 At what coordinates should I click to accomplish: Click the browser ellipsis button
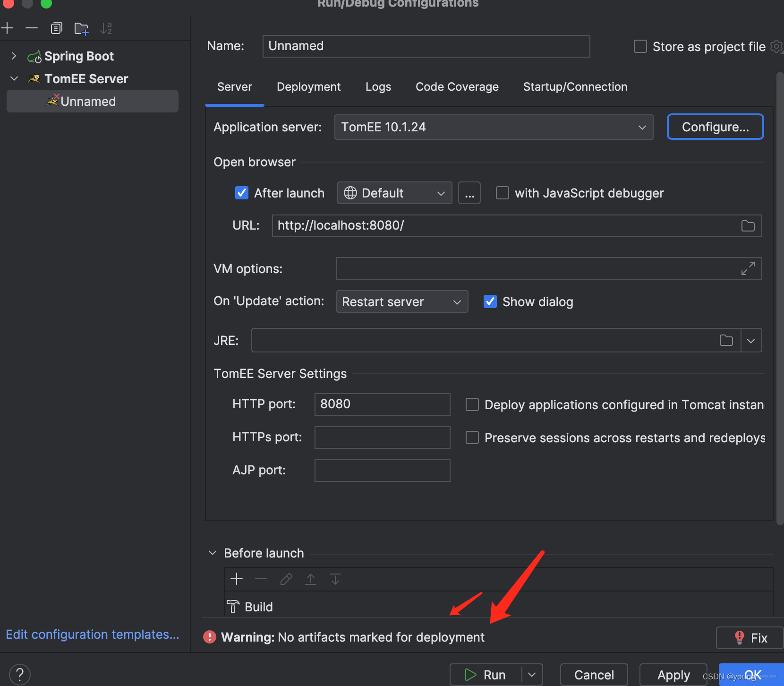click(469, 193)
